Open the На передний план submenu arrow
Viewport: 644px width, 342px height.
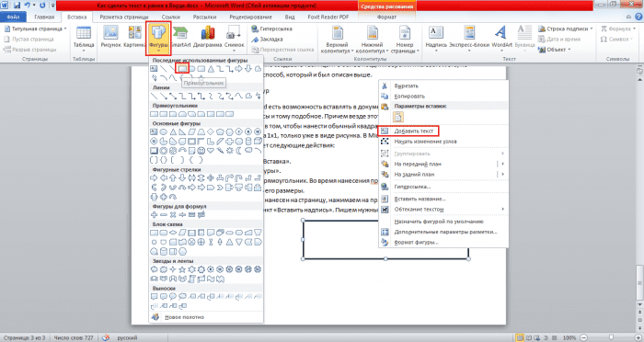pyautogui.click(x=502, y=164)
